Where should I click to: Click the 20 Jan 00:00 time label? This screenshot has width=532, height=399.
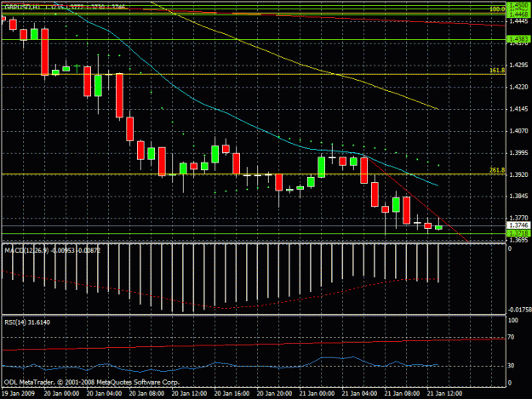62,394
